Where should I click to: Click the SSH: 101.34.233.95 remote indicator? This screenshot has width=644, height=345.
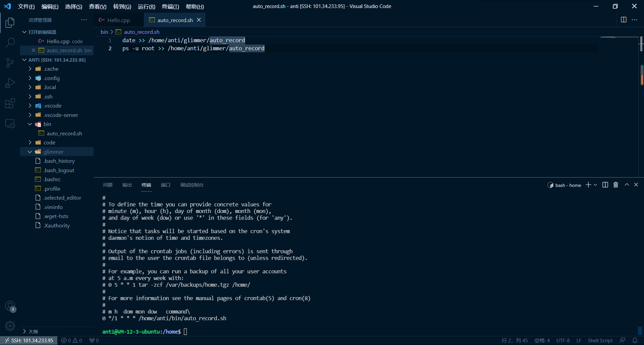point(29,340)
